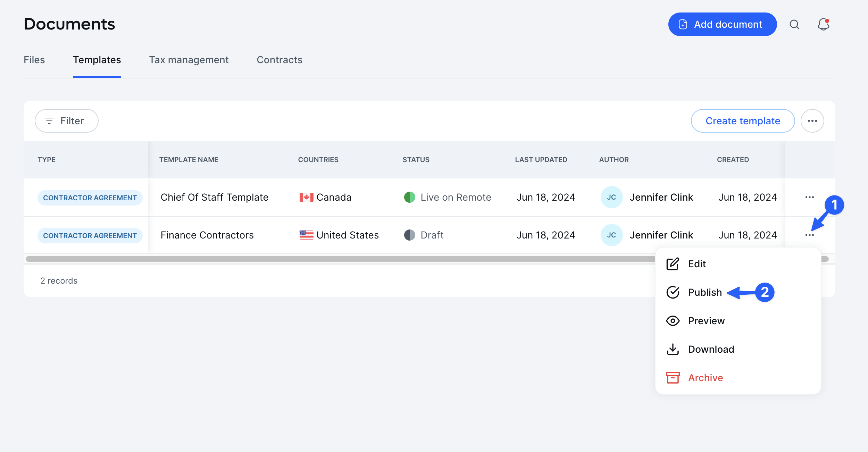Click the Template Name column header

pyautogui.click(x=189, y=160)
